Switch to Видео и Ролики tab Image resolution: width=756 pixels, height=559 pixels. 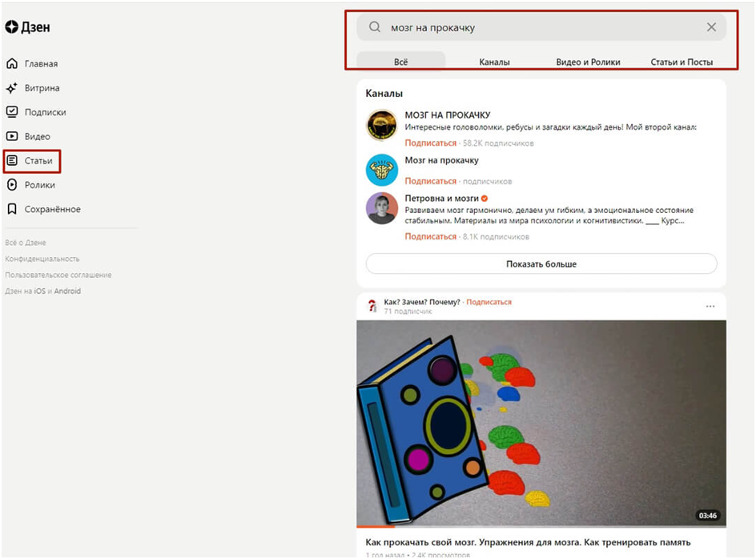click(588, 62)
